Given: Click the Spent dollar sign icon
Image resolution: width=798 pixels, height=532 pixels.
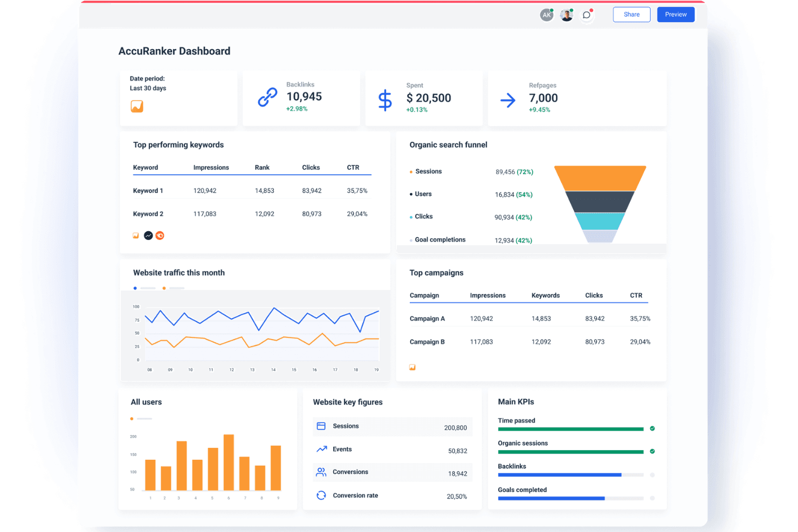Looking at the screenshot, I should tap(385, 100).
